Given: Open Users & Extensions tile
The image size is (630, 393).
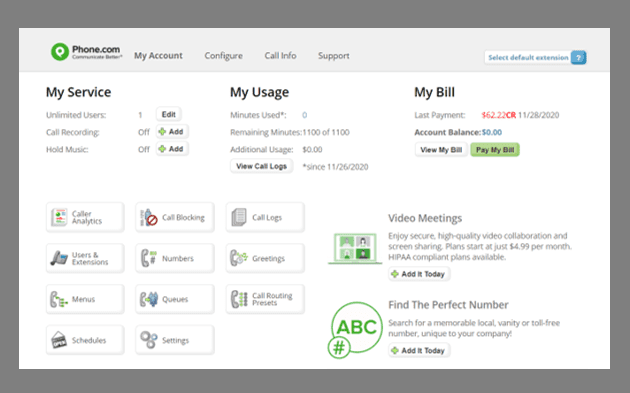Looking at the screenshot, I should [x=85, y=258].
